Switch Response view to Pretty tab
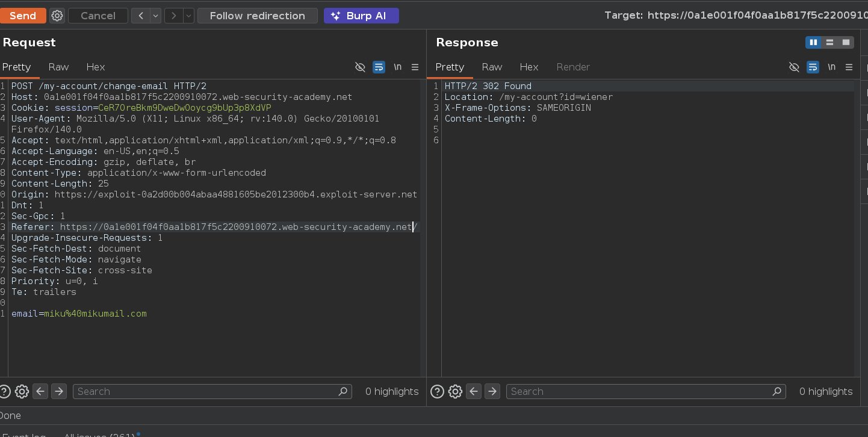This screenshot has height=437, width=868. tap(450, 67)
